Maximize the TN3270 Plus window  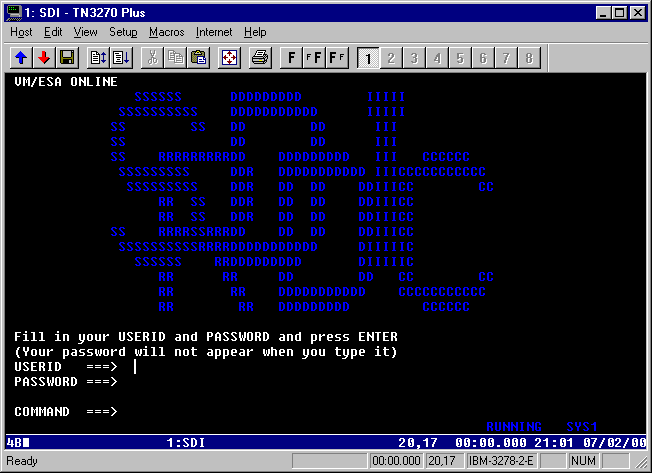pos(620,13)
